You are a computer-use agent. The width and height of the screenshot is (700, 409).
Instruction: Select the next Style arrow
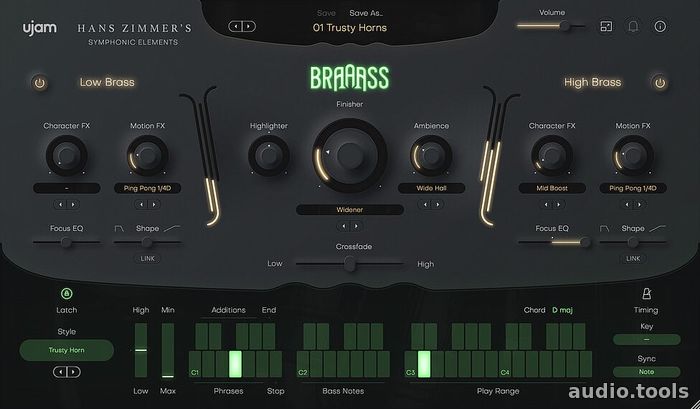coord(74,371)
